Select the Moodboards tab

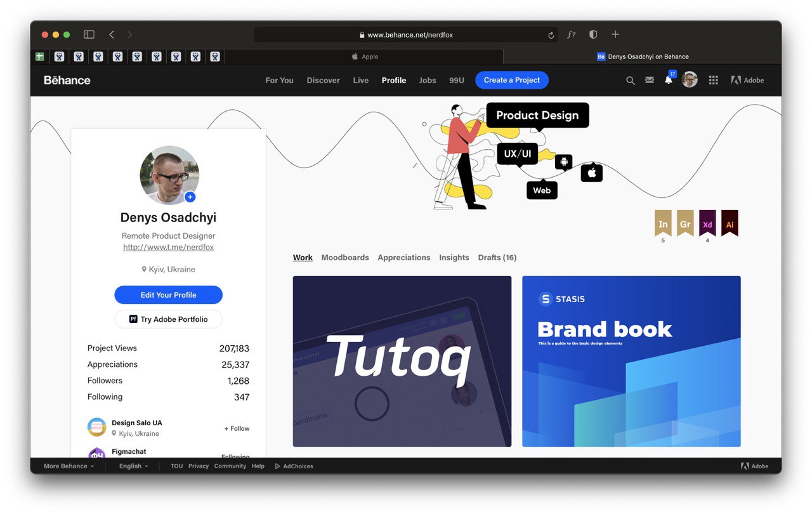pos(345,258)
